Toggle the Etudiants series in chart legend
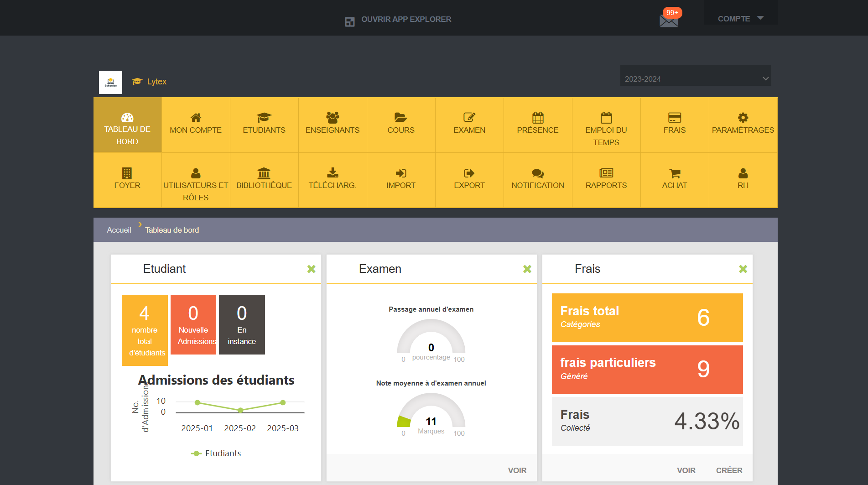 pos(216,453)
